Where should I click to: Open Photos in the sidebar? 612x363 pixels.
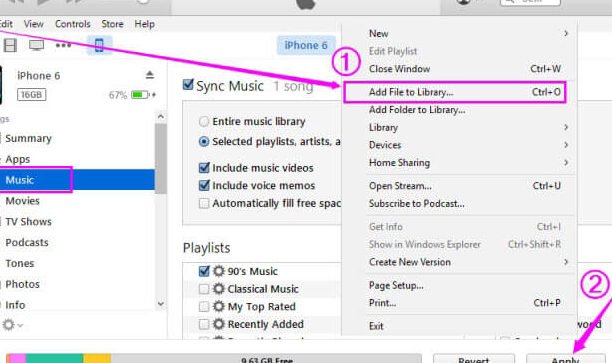22,284
